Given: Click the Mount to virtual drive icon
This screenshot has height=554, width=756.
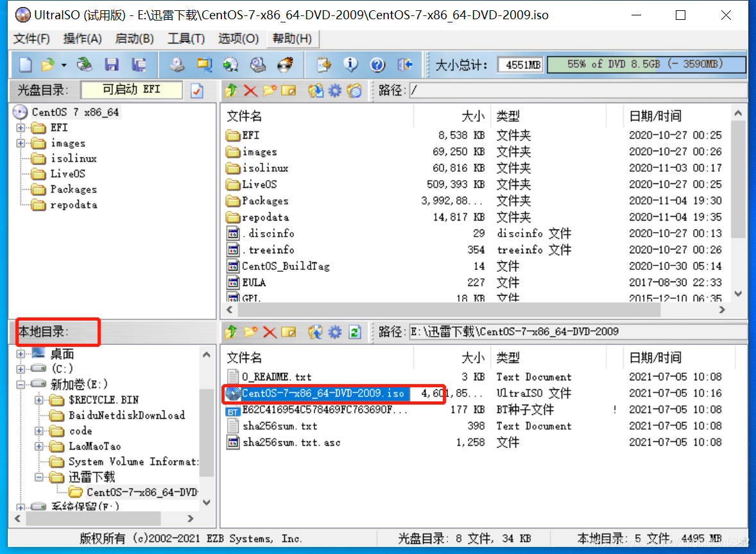Looking at the screenshot, I should tap(258, 65).
